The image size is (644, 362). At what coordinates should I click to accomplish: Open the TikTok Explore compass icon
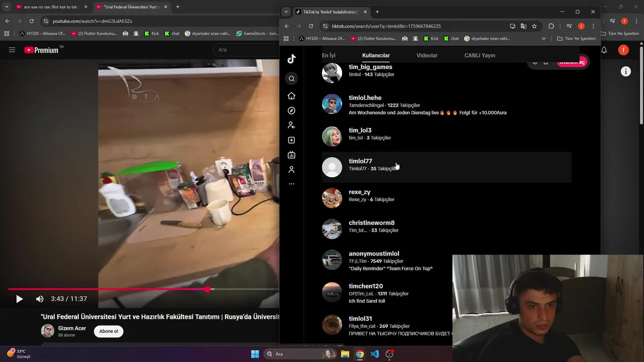tap(291, 111)
